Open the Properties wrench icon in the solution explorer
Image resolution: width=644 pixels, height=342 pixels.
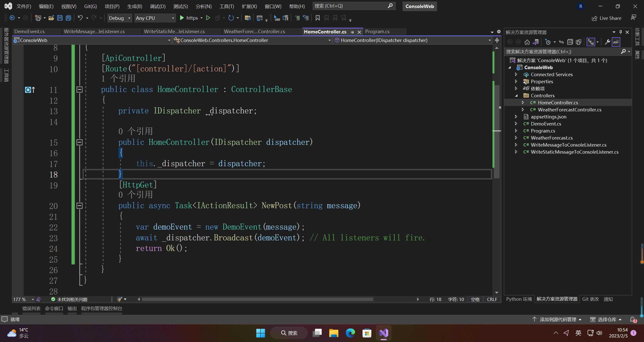tap(607, 42)
